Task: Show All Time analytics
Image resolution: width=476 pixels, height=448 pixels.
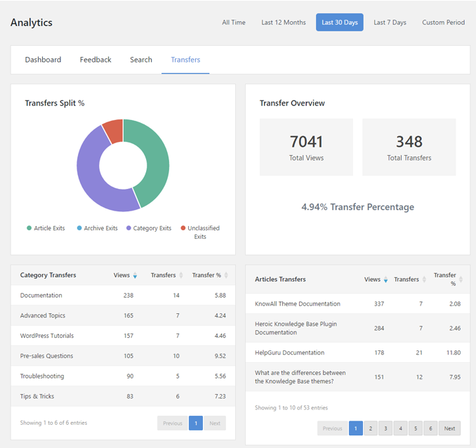Action: [x=234, y=22]
